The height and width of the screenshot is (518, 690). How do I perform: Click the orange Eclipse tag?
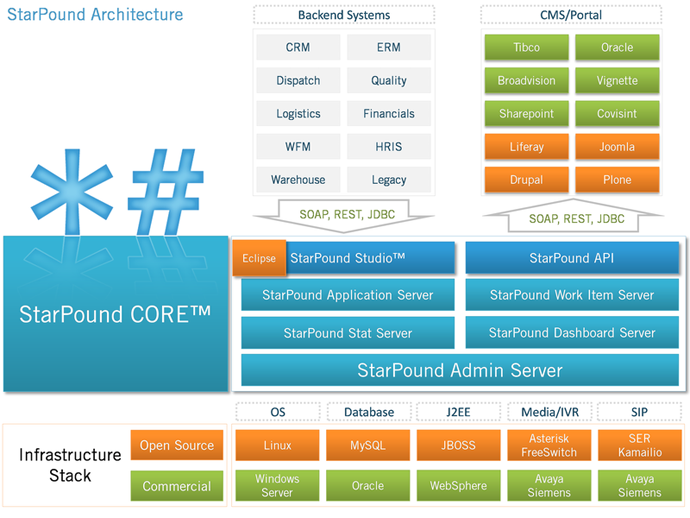pyautogui.click(x=259, y=258)
